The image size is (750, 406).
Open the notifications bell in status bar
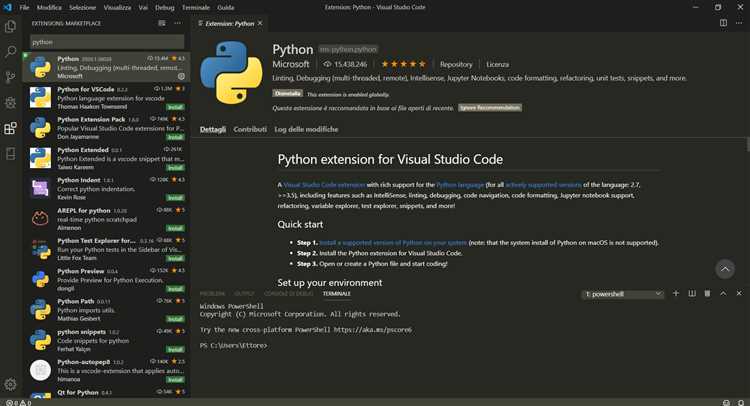(741, 403)
